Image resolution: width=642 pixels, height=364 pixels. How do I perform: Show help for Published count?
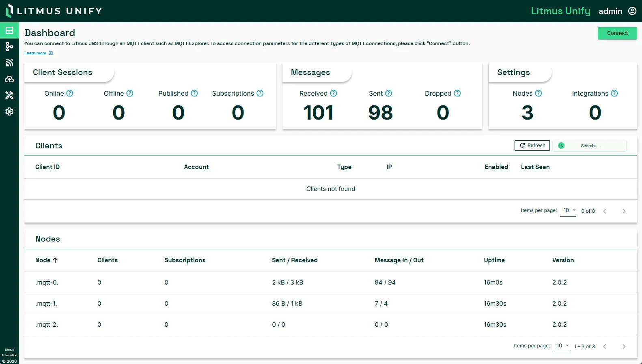pos(194,93)
